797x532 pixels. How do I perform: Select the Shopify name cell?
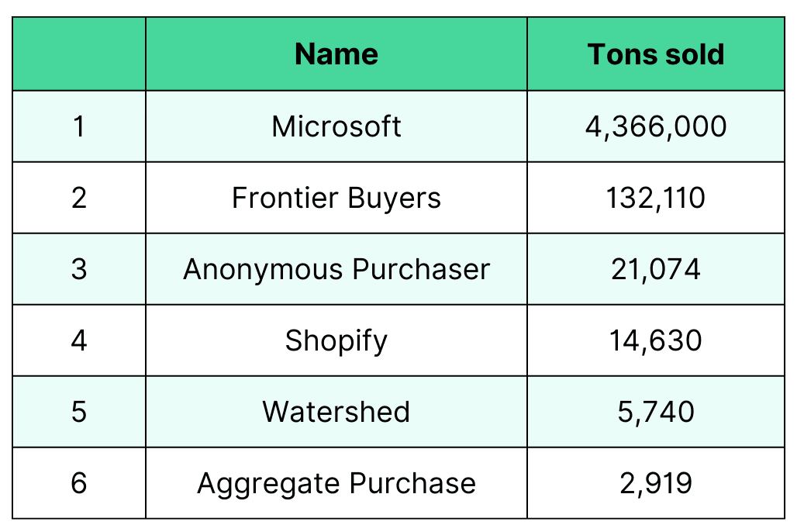click(336, 340)
